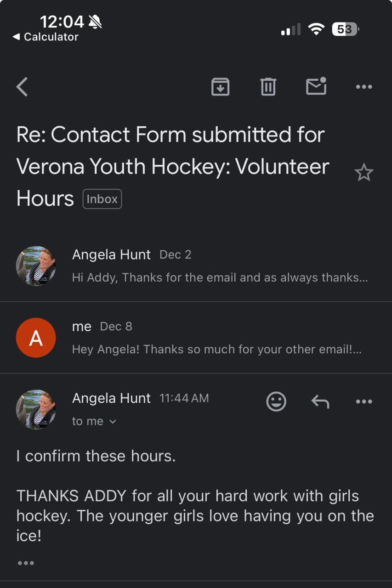Image resolution: width=392 pixels, height=588 pixels.
Task: Tap the Inbox label tag
Action: pyautogui.click(x=102, y=199)
